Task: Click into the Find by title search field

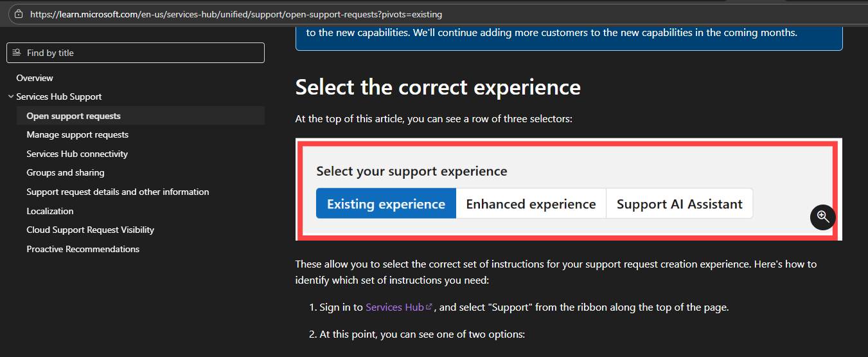Action: tap(136, 53)
